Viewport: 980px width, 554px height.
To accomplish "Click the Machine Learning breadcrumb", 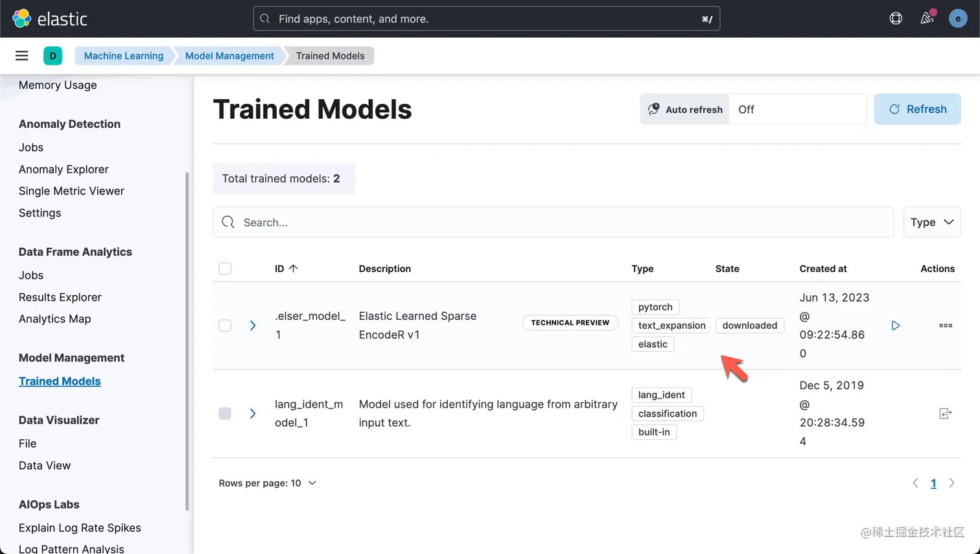I will coord(124,56).
